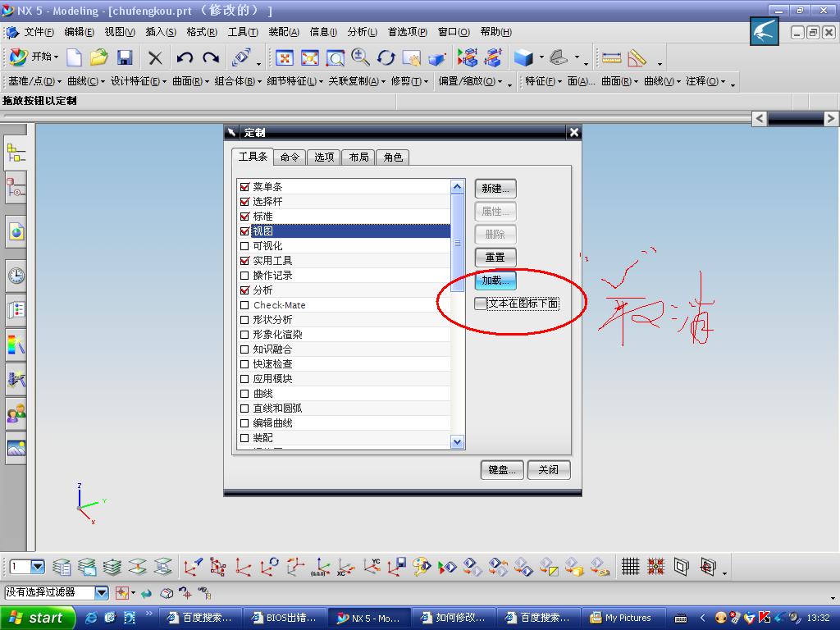This screenshot has height=630, width=840.
Task: Click the Windows start button
Action: 36,618
